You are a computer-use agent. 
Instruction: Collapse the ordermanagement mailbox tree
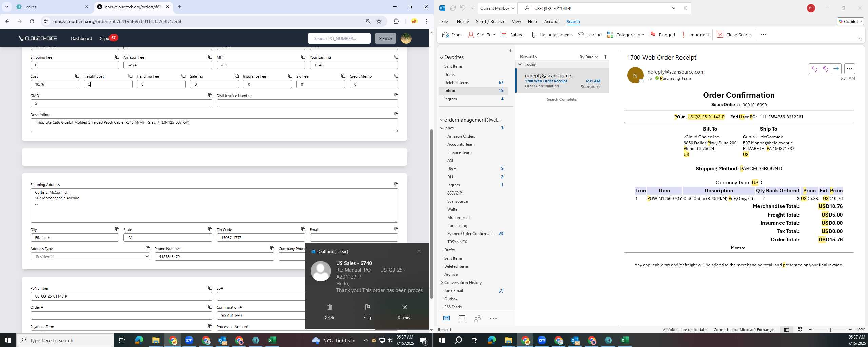[442, 120]
